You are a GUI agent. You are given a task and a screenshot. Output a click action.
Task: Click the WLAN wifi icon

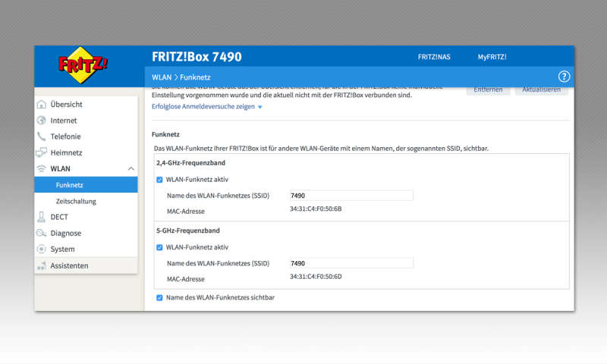[x=42, y=168]
